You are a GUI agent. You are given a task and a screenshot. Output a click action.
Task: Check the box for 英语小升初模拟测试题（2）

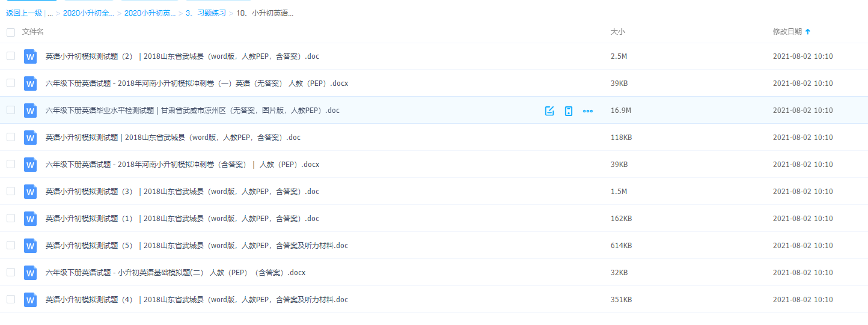[11, 56]
